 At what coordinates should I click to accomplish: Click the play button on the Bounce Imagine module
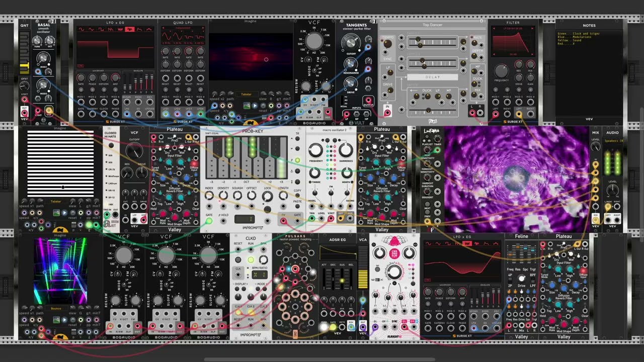pos(64,320)
